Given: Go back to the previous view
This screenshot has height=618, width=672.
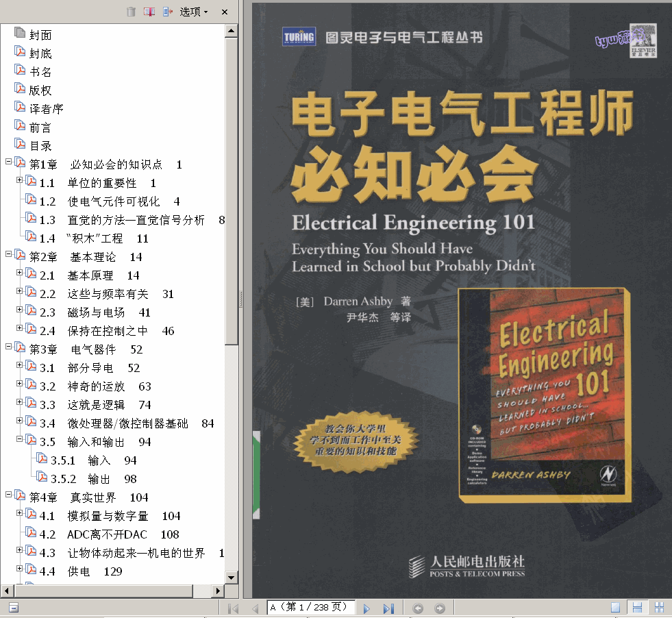Looking at the screenshot, I should coord(418,608).
